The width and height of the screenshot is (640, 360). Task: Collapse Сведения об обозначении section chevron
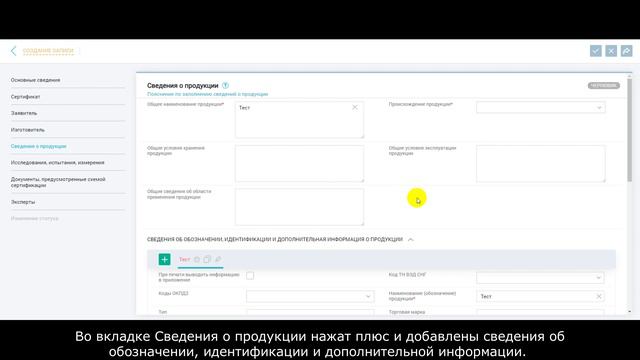click(x=411, y=240)
